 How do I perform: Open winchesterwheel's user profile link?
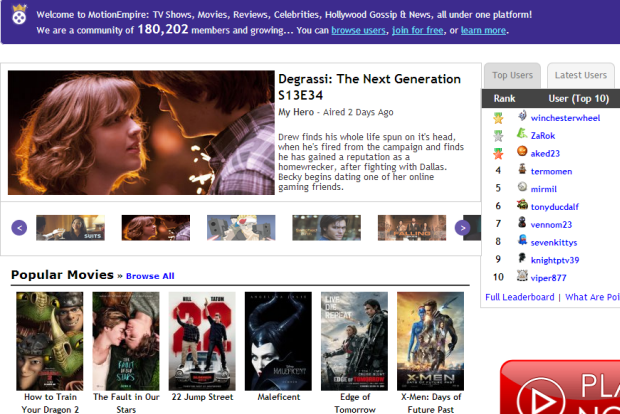pos(565,118)
